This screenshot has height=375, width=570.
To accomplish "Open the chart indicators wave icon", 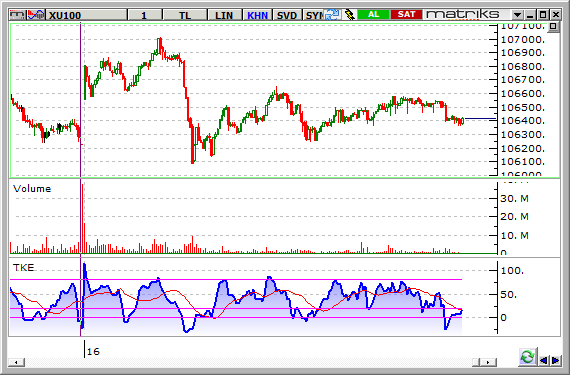I will (x=36, y=15).
